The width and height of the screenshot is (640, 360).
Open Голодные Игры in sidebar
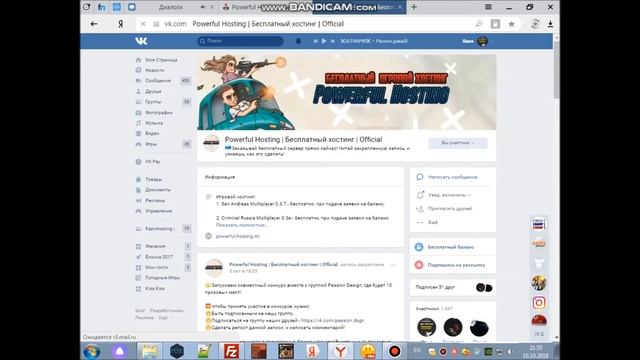coord(162,278)
